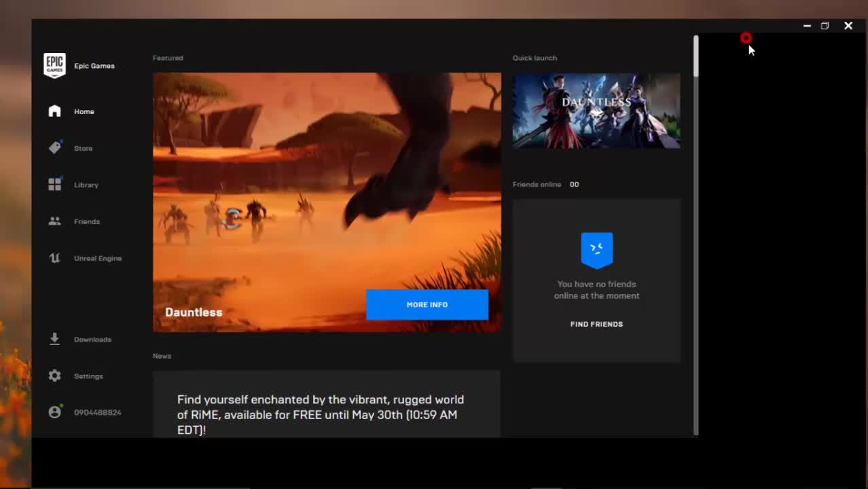Open the Store tag icon
The height and width of the screenshot is (489, 868).
click(x=55, y=148)
